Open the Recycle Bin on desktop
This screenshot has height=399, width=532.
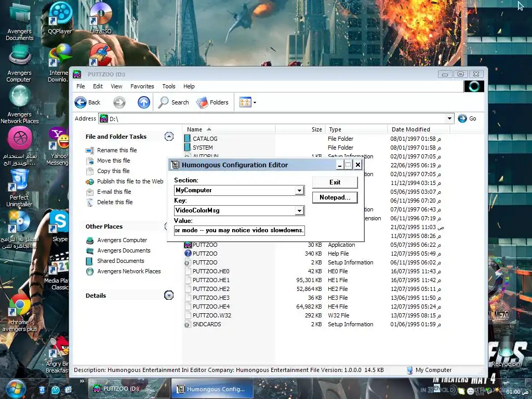[x=506, y=353]
